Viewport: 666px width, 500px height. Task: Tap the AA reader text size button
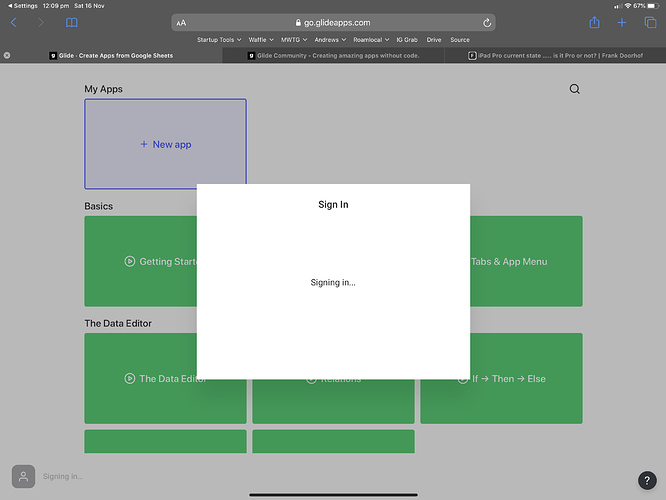pyautogui.click(x=181, y=23)
